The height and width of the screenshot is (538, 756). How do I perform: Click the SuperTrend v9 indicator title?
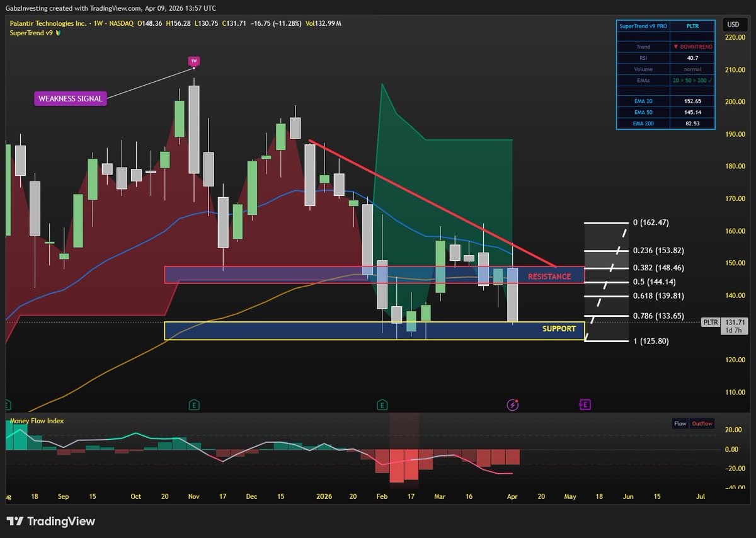[30, 32]
